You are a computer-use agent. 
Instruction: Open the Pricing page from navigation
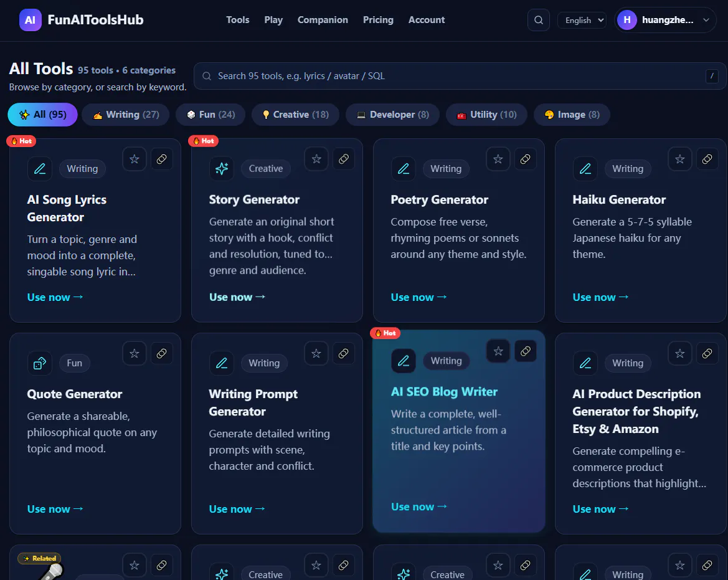pos(378,20)
